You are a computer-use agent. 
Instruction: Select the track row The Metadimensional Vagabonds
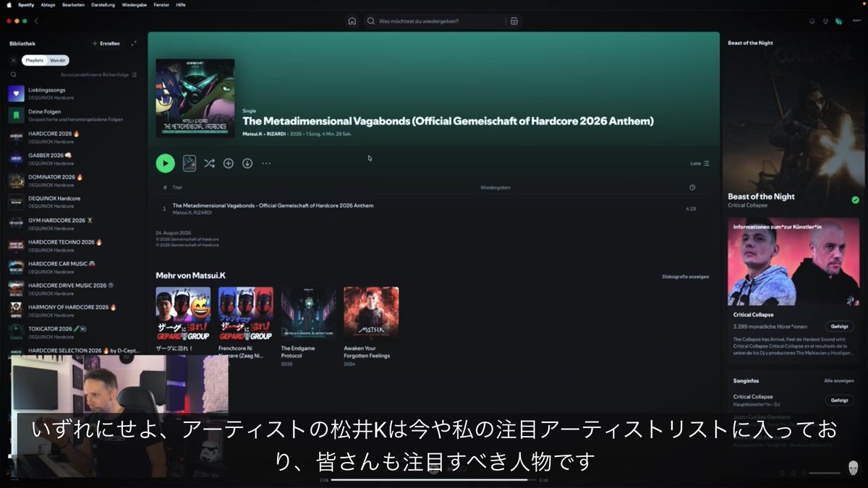433,208
